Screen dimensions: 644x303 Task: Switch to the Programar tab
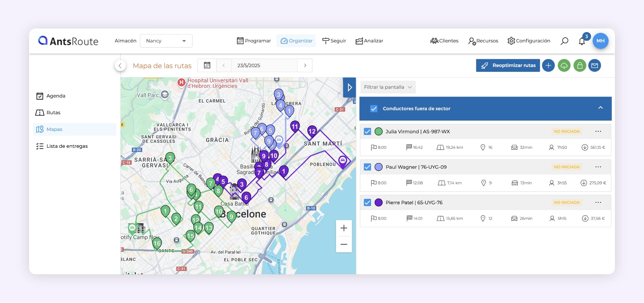[254, 41]
